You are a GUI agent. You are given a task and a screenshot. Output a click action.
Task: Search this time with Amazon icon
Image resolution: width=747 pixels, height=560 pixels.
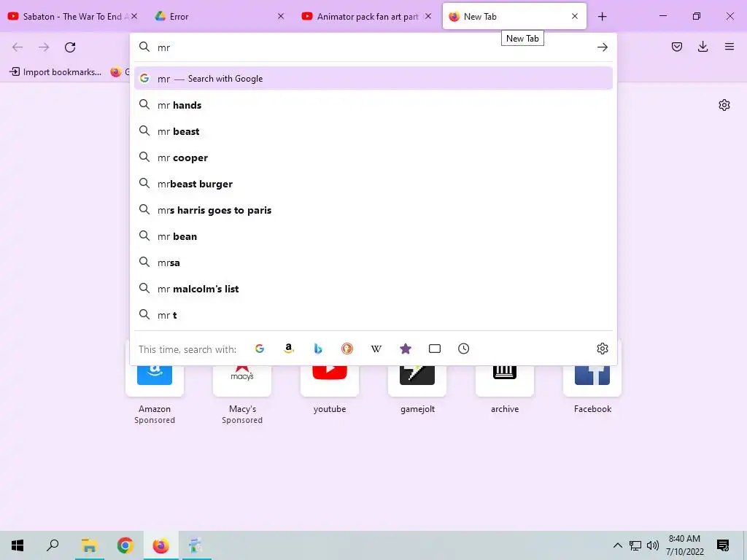289,349
